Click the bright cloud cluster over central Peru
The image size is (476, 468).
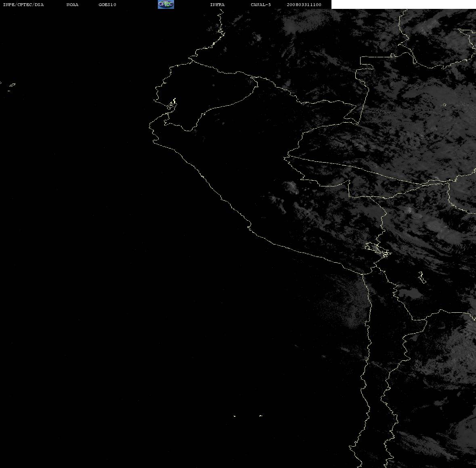tap(291, 187)
